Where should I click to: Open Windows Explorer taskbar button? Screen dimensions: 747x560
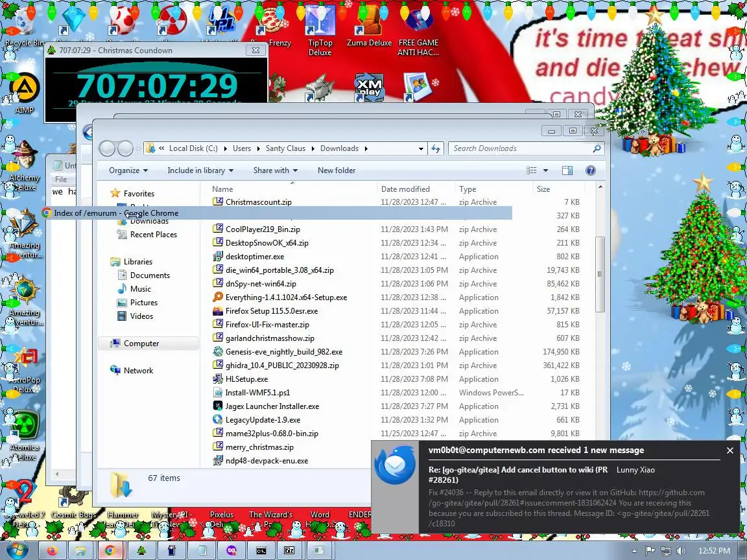81,551
